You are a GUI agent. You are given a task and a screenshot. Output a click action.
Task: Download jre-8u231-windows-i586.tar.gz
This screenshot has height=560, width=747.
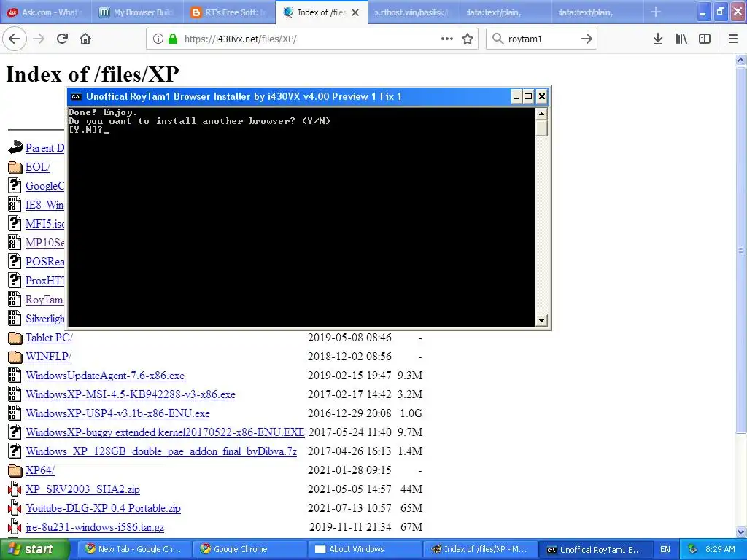tap(95, 527)
